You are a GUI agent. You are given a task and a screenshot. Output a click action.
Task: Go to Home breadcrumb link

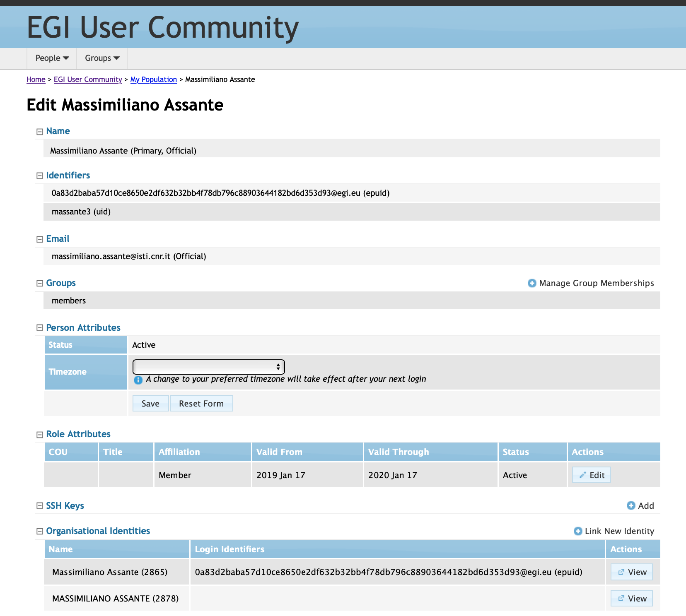[x=36, y=79]
